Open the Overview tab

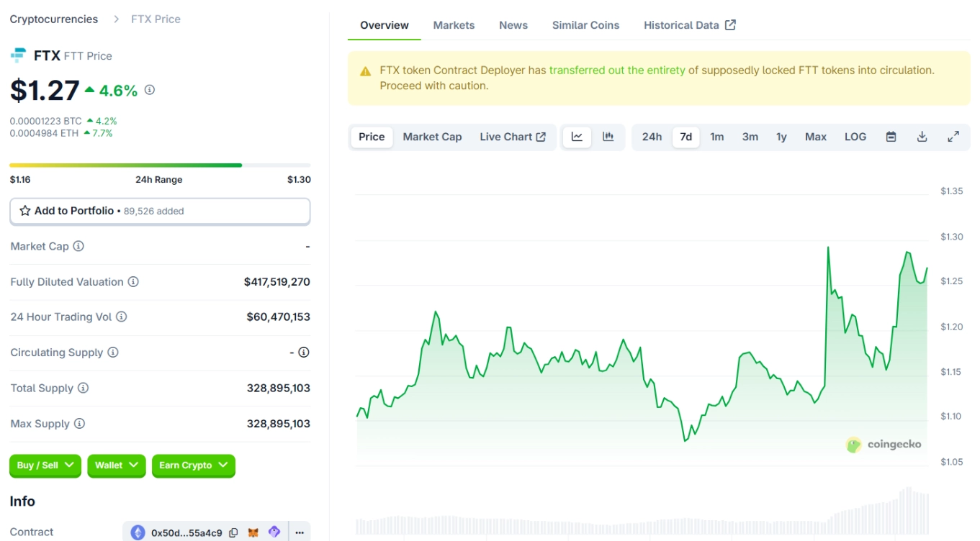[385, 25]
